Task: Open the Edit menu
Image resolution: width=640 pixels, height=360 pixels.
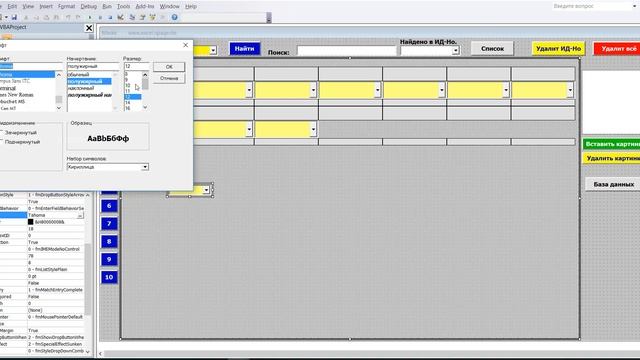Action: pos(12,7)
